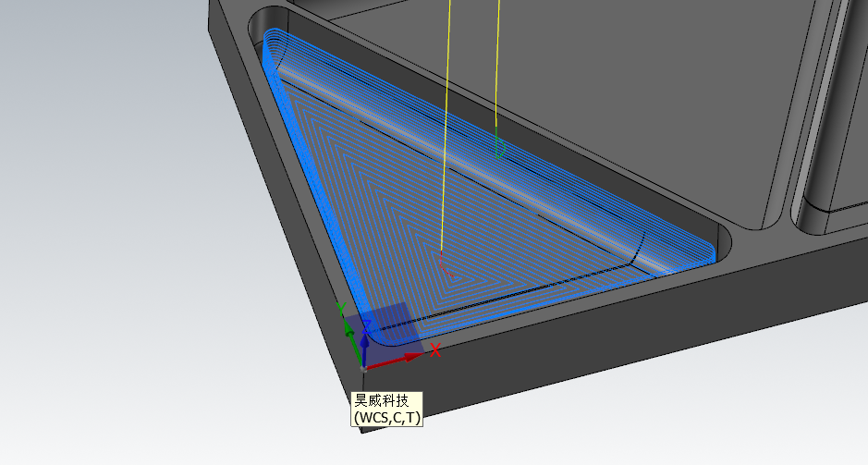This screenshot has height=465, width=868.
Task: Click the red X axis arrow
Action: point(394,361)
